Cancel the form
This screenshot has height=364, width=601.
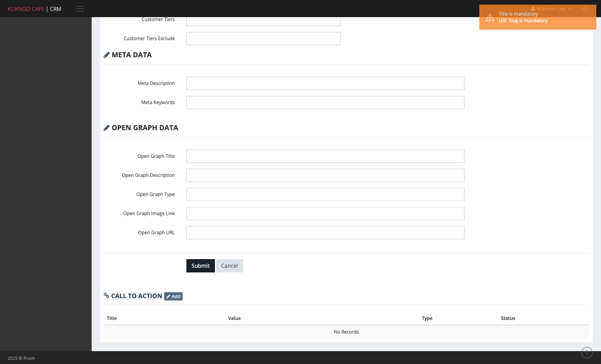[x=229, y=266]
